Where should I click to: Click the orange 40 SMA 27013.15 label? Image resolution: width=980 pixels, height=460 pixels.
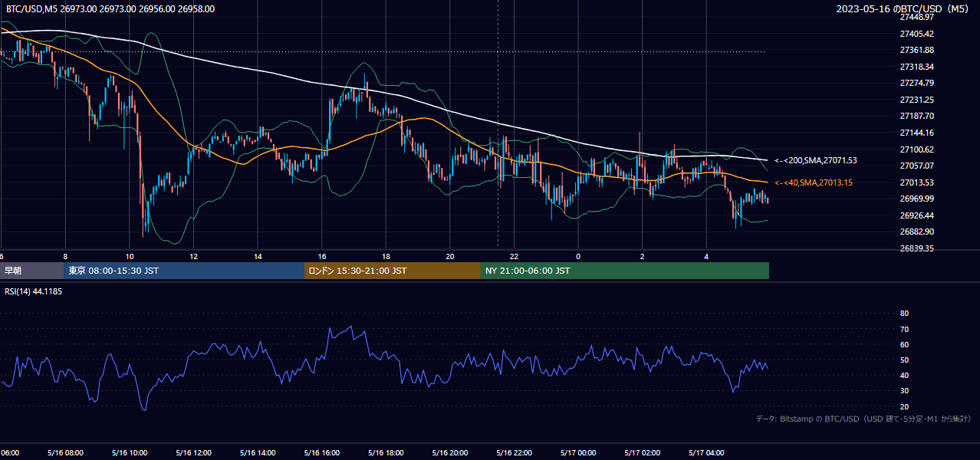click(x=813, y=182)
